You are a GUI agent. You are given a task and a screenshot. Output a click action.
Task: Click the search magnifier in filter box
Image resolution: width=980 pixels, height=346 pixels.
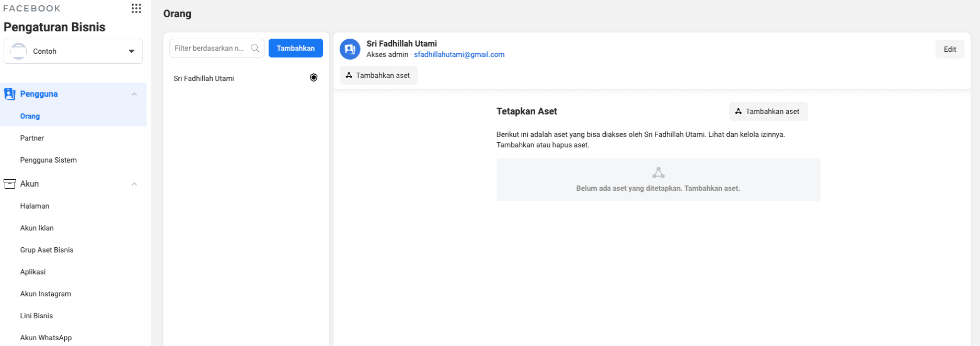tap(255, 48)
